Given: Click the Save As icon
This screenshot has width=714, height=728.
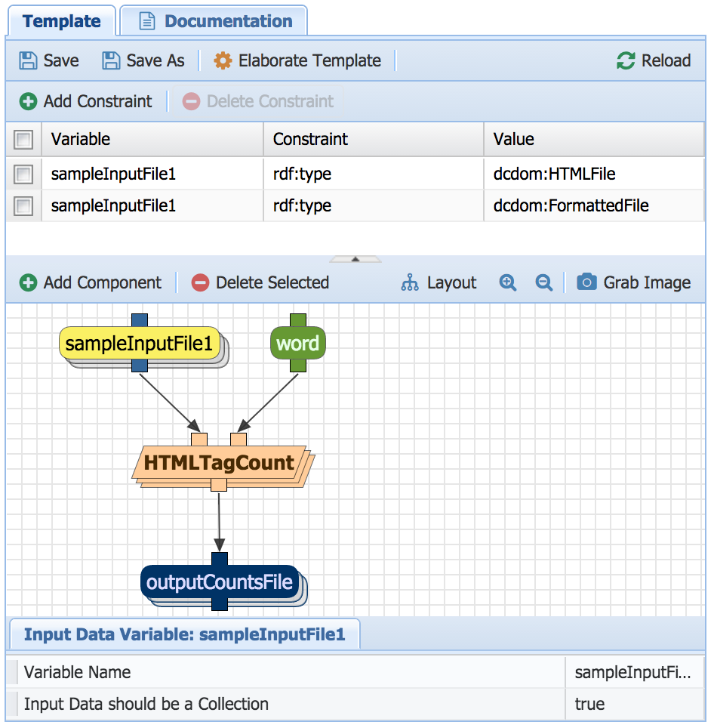Looking at the screenshot, I should (x=111, y=61).
